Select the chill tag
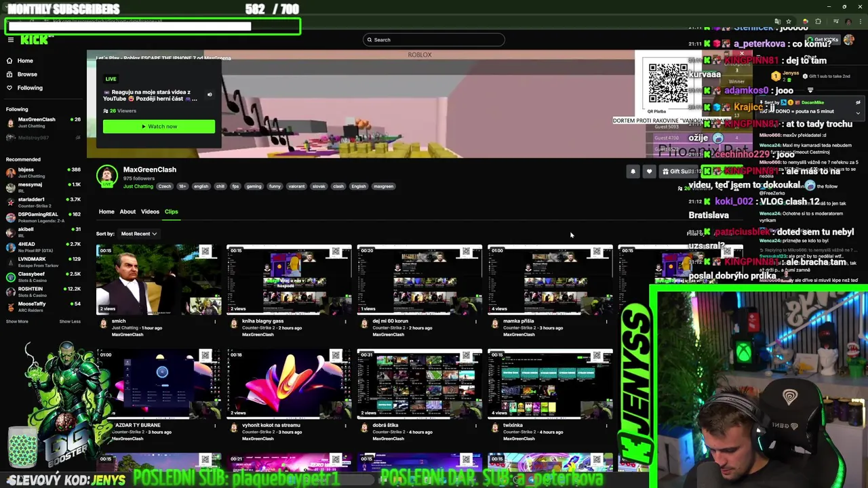The width and height of the screenshot is (868, 488). pos(220,186)
